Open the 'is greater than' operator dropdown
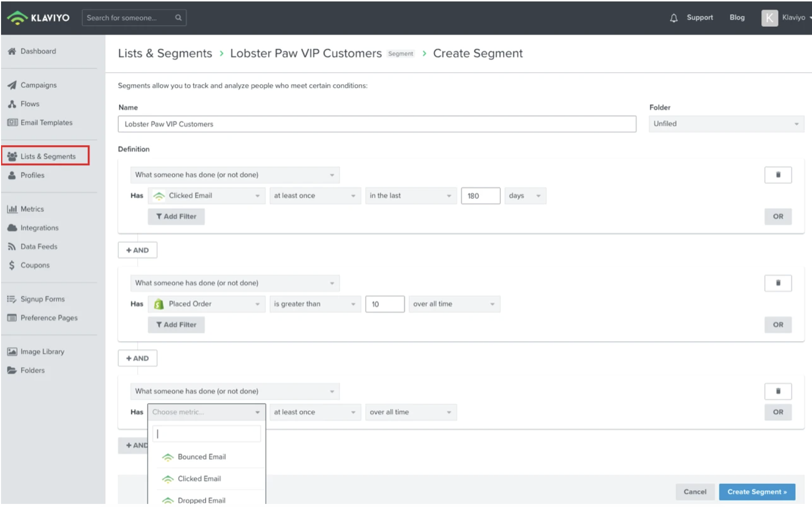 tap(314, 304)
